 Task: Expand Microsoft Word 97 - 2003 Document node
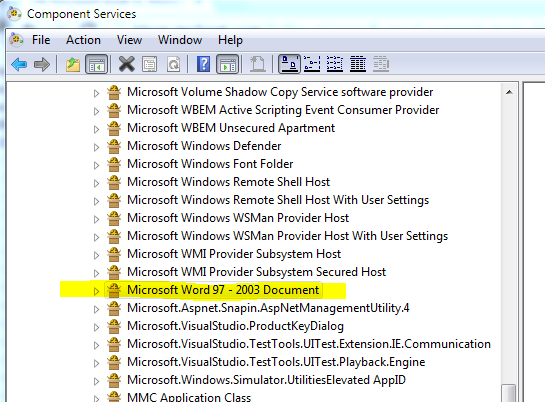tap(97, 291)
